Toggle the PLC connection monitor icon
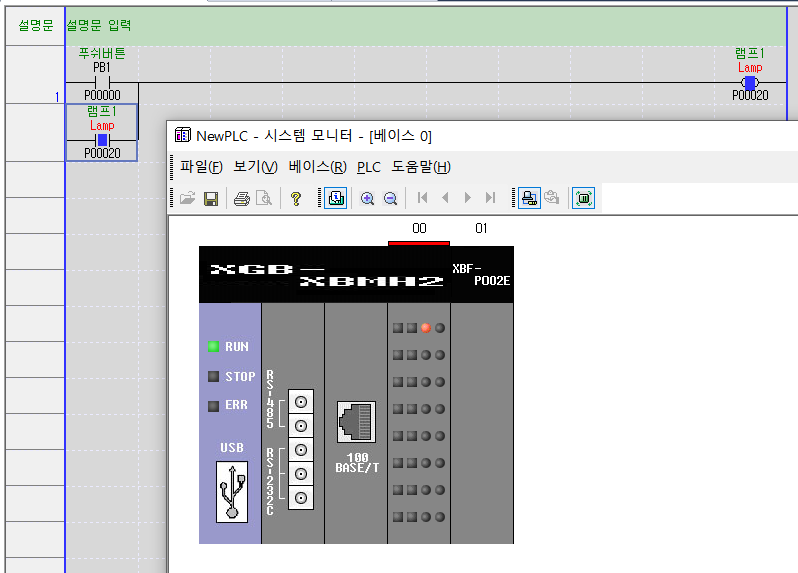The image size is (798, 573). 529,198
